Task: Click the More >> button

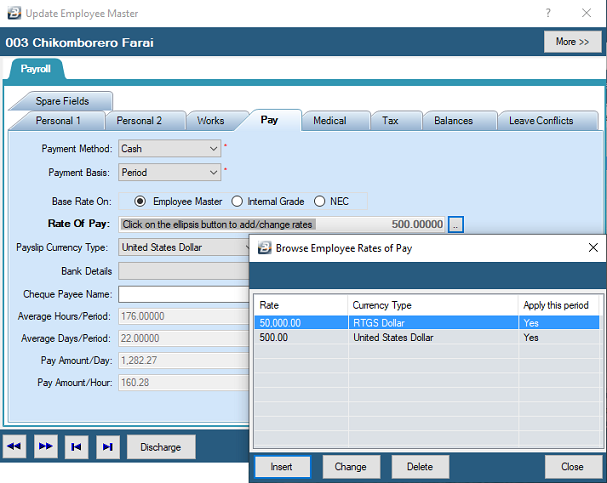Action: click(x=572, y=41)
